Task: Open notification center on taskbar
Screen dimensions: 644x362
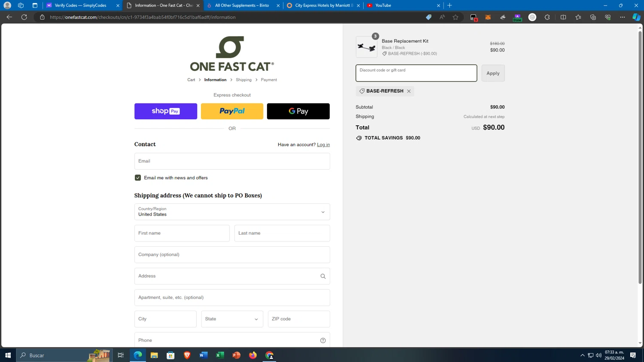Action: point(633,355)
